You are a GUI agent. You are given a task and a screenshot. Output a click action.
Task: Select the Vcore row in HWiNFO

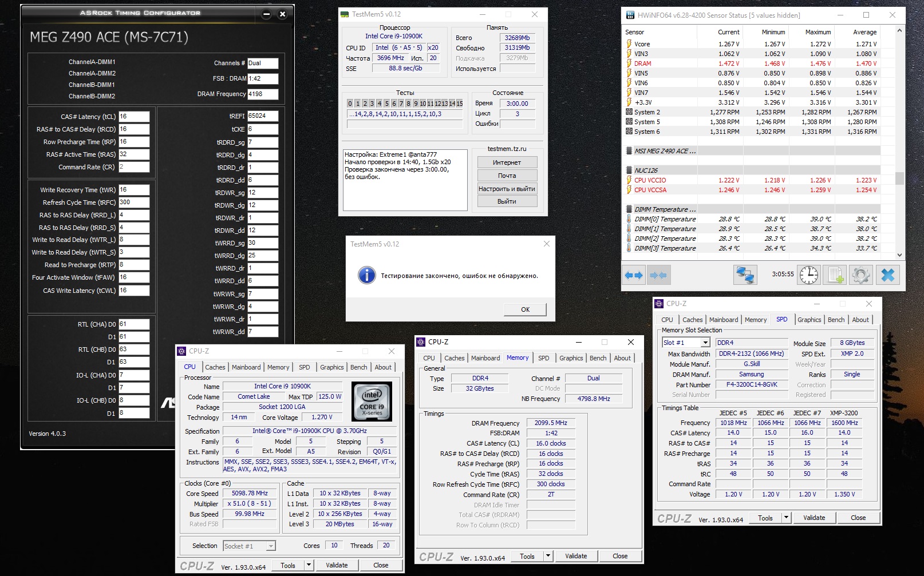(x=752, y=44)
